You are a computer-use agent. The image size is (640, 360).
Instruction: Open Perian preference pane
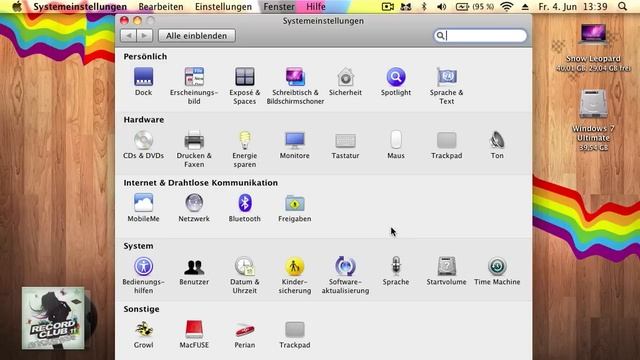(244, 335)
